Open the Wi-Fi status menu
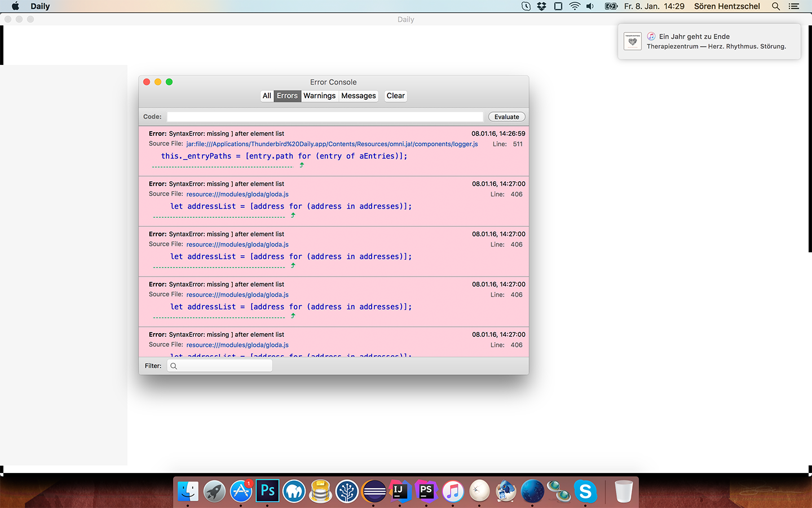The width and height of the screenshot is (812, 508). pyautogui.click(x=574, y=6)
